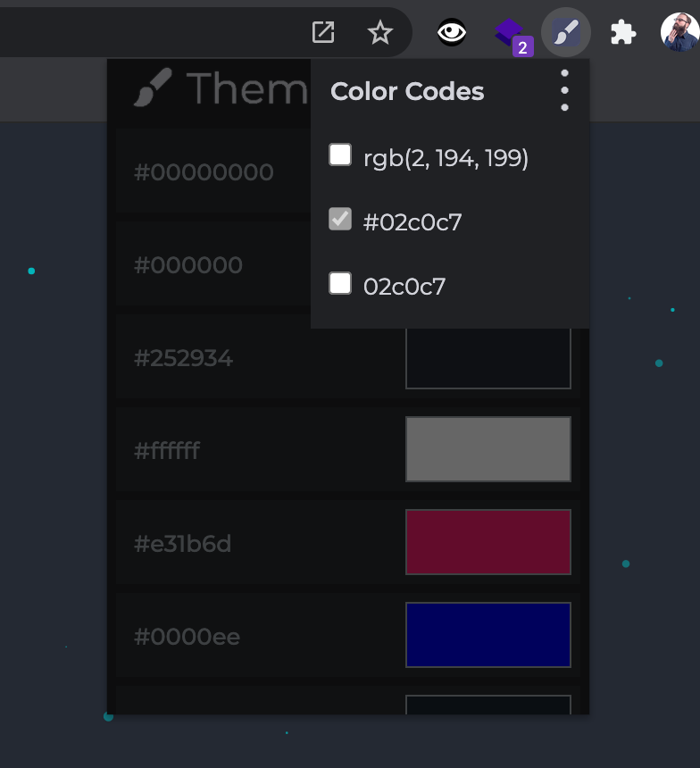Close the three-dot Color Codes menu
This screenshot has width=700, height=768.
565,90
